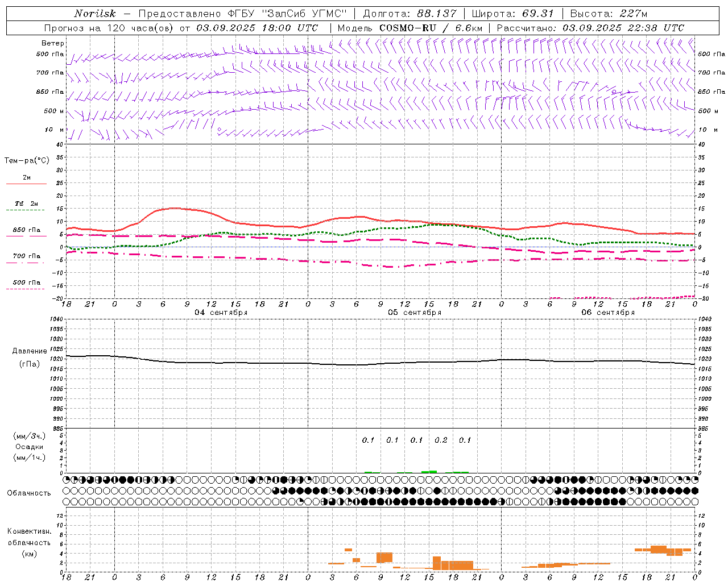Click the 'Прогноз на 120 часа(ов)' text
The height and width of the screenshot is (582, 728).
coord(110,28)
